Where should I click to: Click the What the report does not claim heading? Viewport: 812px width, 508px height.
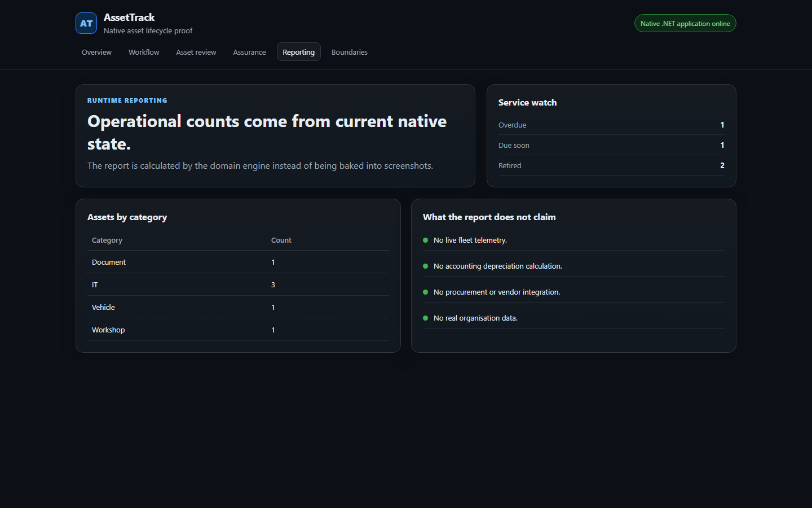pyautogui.click(x=489, y=217)
